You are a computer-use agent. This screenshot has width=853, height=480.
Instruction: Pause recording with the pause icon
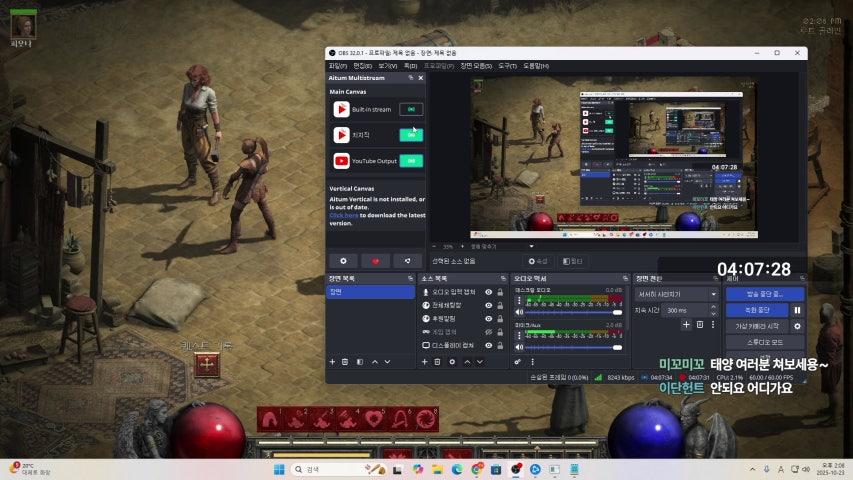[797, 310]
